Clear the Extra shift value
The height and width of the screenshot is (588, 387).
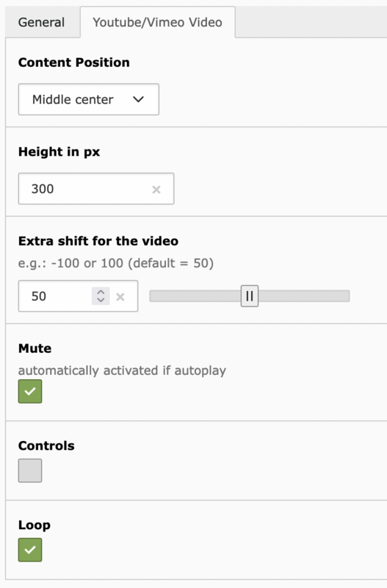[x=120, y=297]
